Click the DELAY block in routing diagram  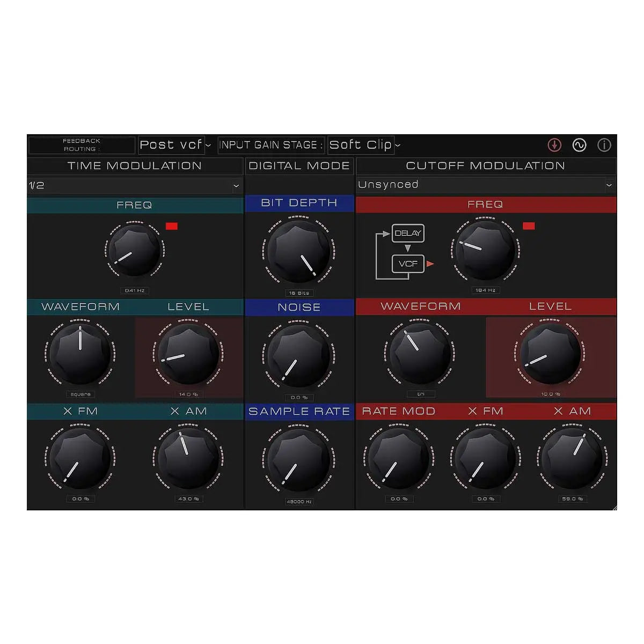pos(409,233)
